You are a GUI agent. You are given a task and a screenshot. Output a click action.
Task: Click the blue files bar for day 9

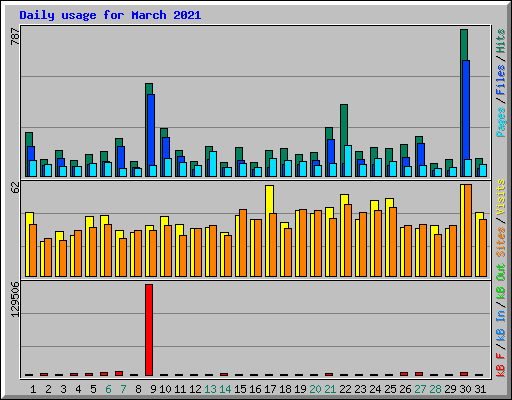coord(151,130)
